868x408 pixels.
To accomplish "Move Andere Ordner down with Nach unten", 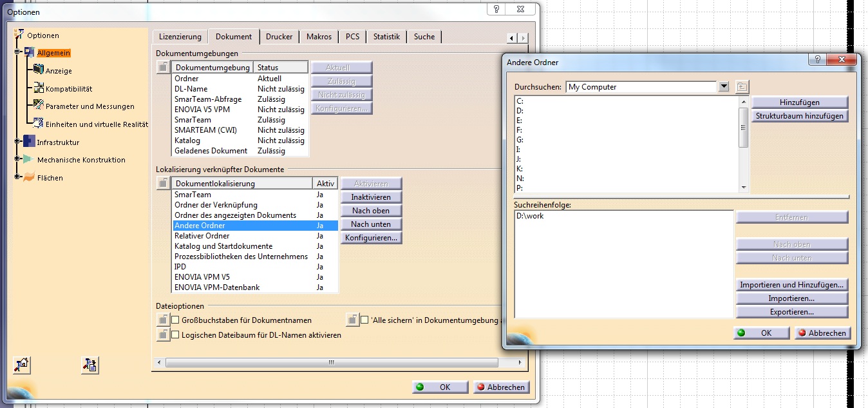I will coord(371,224).
